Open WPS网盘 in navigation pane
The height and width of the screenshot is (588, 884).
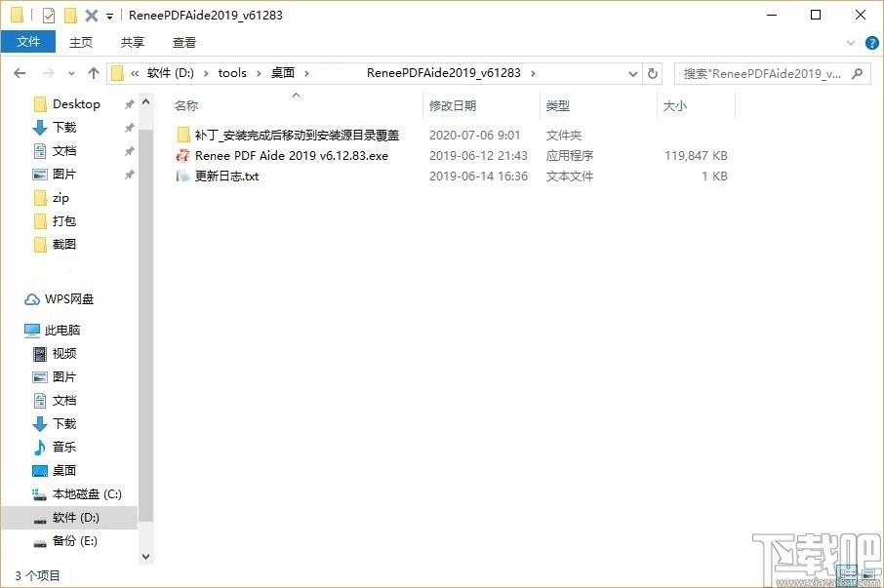click(69, 299)
